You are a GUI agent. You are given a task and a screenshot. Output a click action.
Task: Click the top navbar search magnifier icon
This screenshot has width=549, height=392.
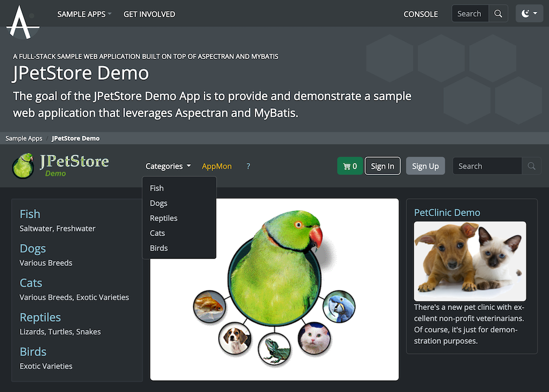tap(498, 13)
